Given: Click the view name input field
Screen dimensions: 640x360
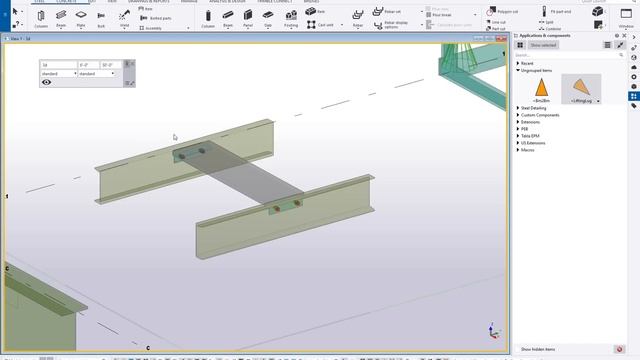Looking at the screenshot, I should pyautogui.click(x=59, y=65).
